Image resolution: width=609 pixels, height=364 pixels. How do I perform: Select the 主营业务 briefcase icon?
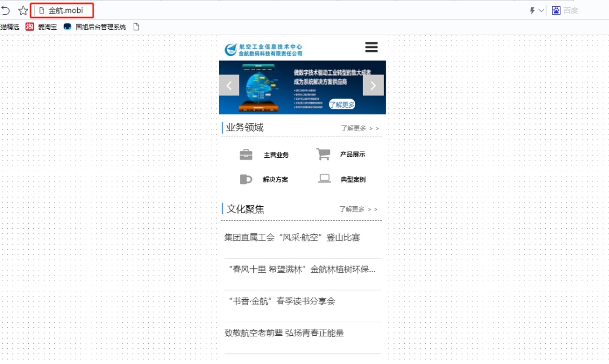tap(246, 154)
